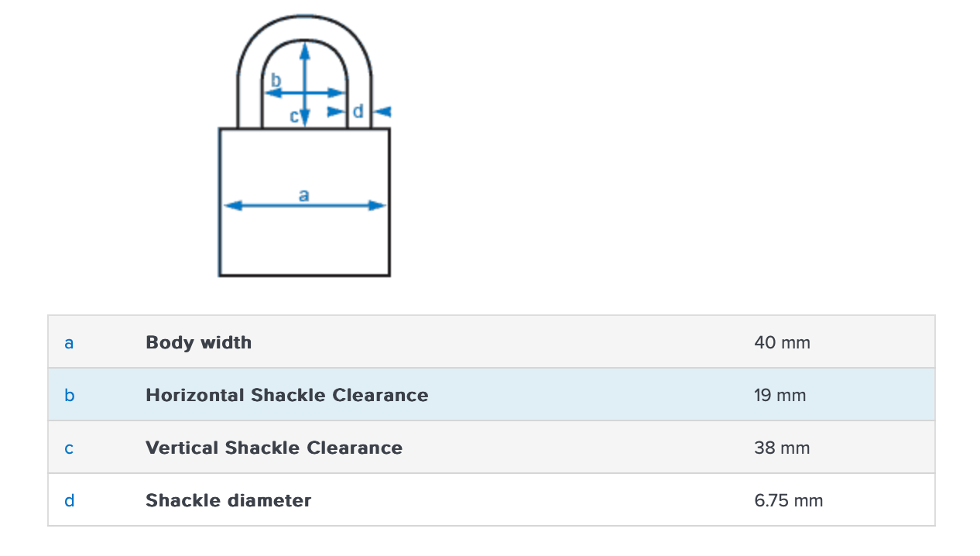Click the "Vertical Shackle Clearance" row label
Screen dimensions: 980x556
click(274, 448)
